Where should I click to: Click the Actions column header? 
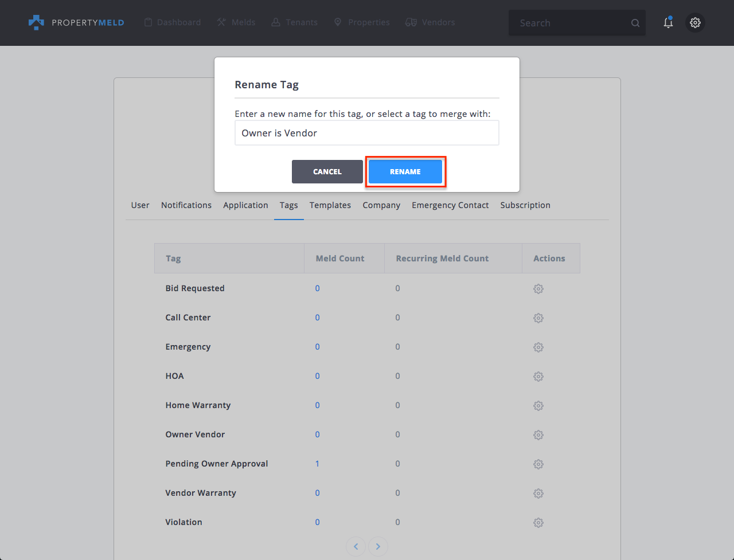[551, 259]
